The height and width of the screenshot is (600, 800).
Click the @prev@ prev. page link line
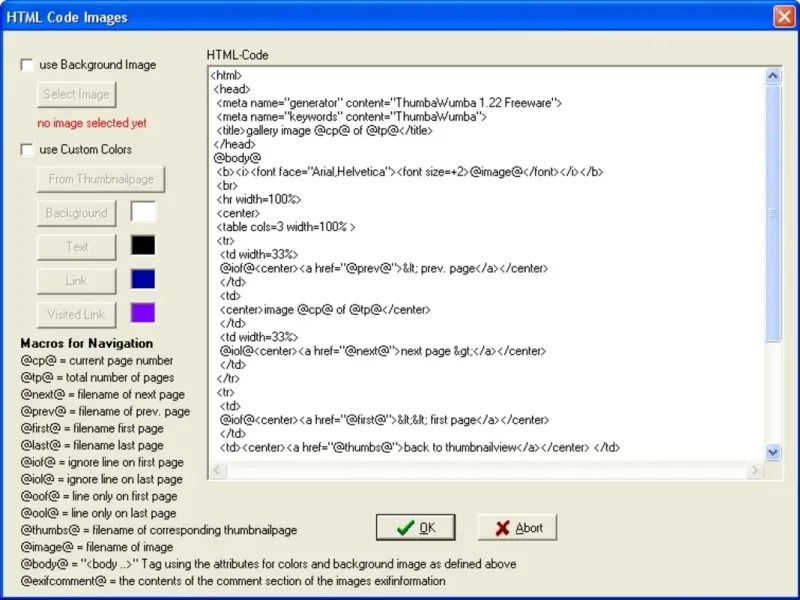pos(384,268)
